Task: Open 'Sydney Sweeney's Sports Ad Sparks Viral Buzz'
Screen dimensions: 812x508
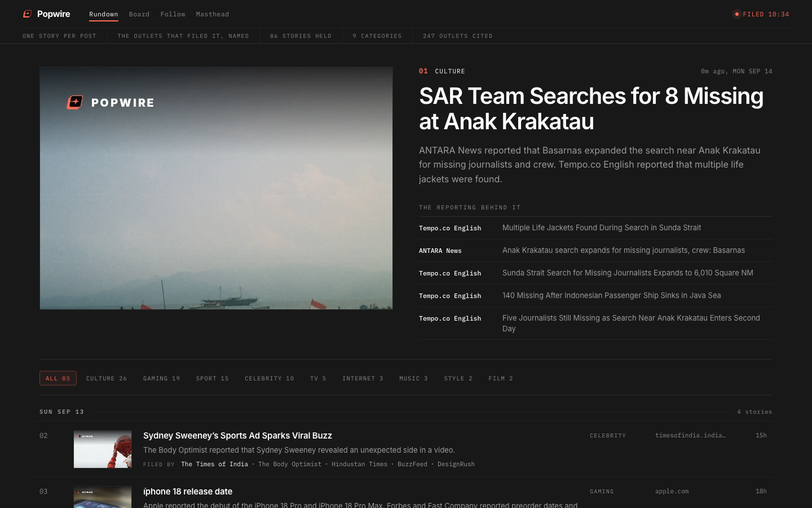Action: coord(237,436)
